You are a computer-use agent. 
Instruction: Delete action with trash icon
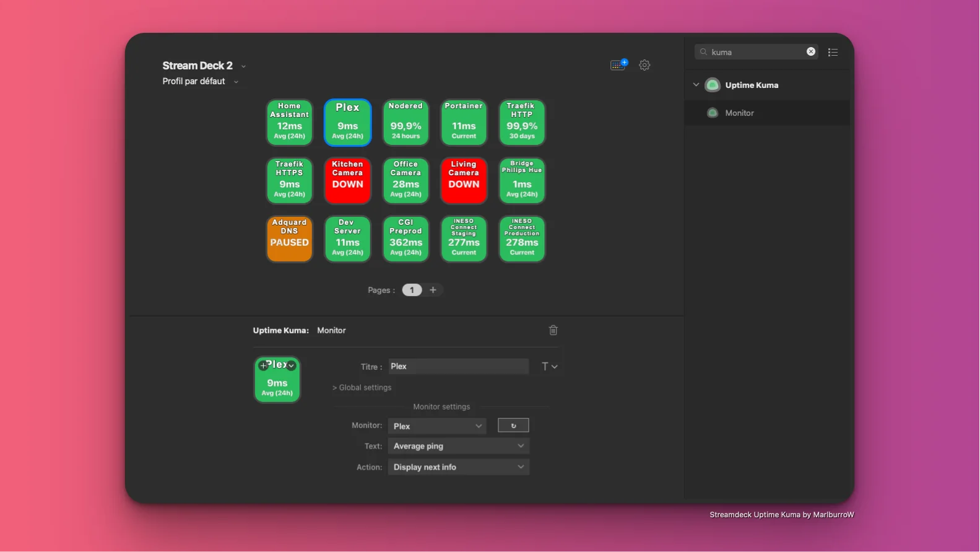(553, 330)
